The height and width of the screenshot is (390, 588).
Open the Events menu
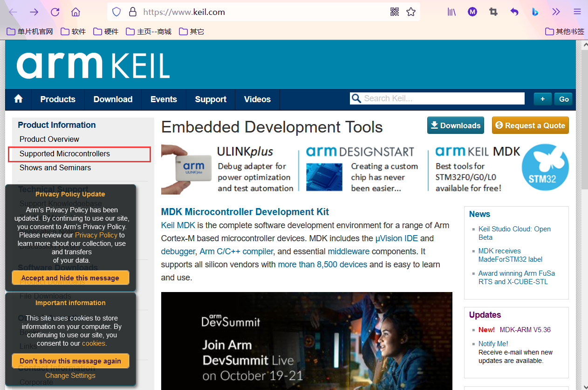164,99
